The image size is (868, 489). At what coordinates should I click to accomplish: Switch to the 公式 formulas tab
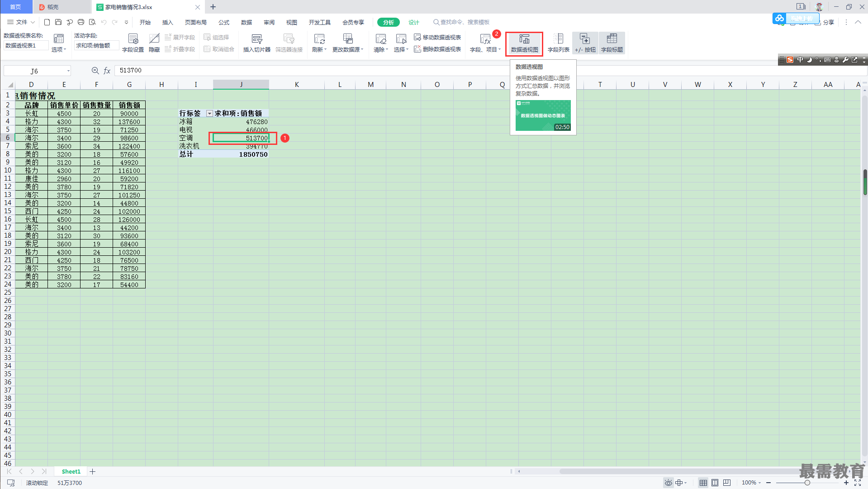click(x=224, y=22)
